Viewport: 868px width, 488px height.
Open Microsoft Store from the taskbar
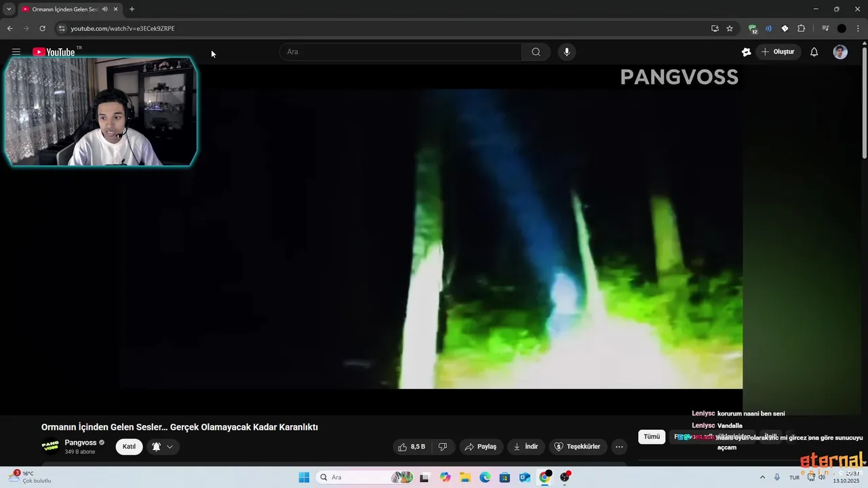[505, 477]
